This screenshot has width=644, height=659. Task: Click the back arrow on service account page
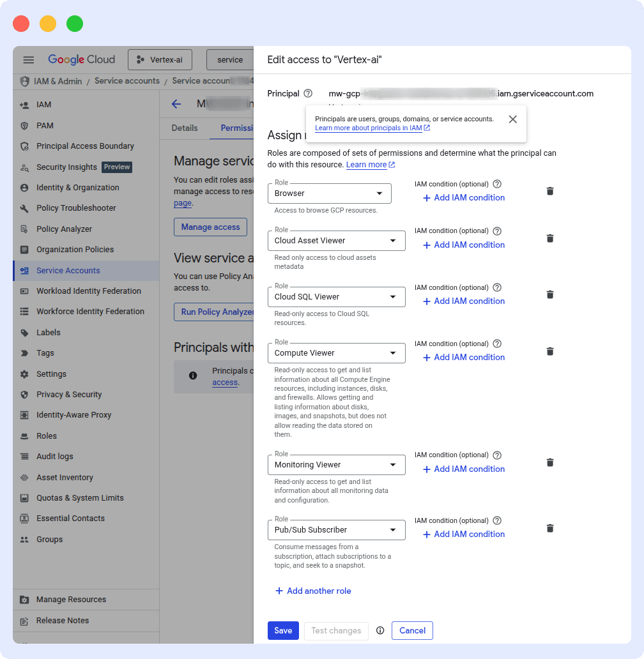(x=176, y=103)
